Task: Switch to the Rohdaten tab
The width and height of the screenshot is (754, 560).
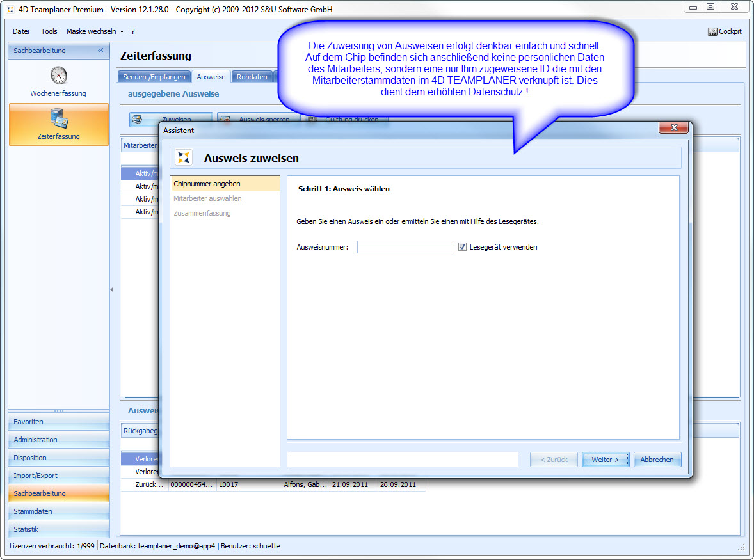Action: [x=252, y=77]
